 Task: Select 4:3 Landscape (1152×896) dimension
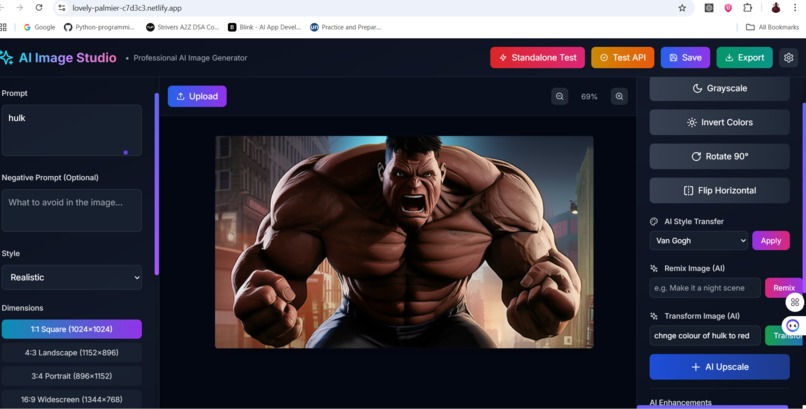[x=71, y=352]
